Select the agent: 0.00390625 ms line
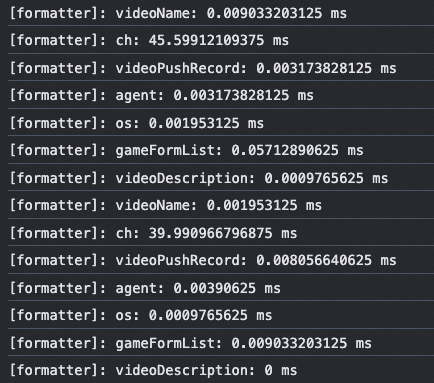 coord(145,288)
